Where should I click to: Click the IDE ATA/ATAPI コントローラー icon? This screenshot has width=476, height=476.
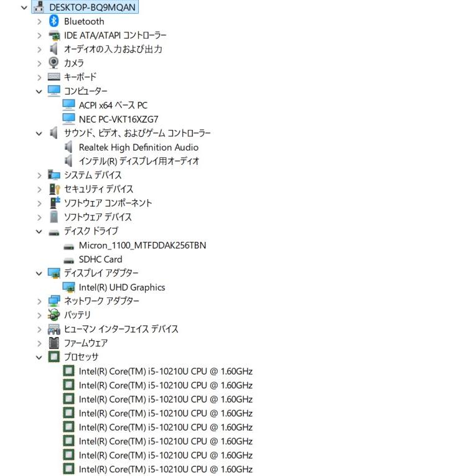(54, 35)
